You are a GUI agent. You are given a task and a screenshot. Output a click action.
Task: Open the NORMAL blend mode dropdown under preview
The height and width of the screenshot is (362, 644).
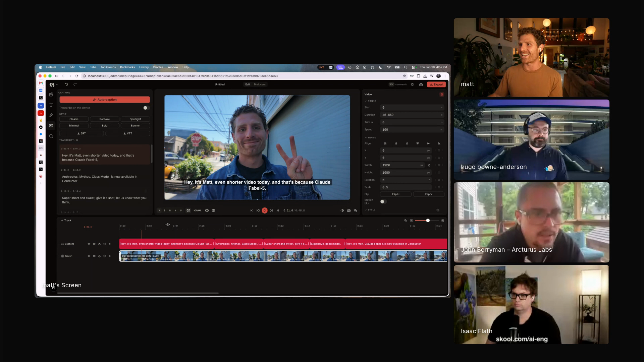pyautogui.click(x=198, y=210)
